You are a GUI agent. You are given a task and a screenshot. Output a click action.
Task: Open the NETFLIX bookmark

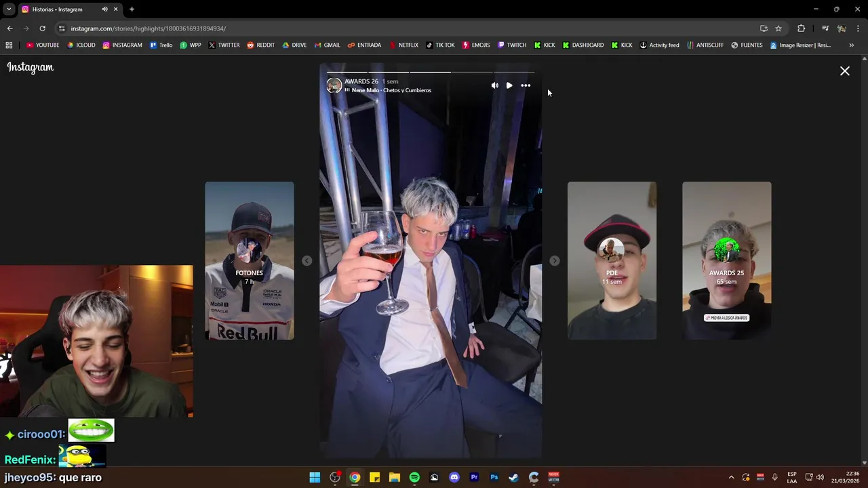coord(403,45)
